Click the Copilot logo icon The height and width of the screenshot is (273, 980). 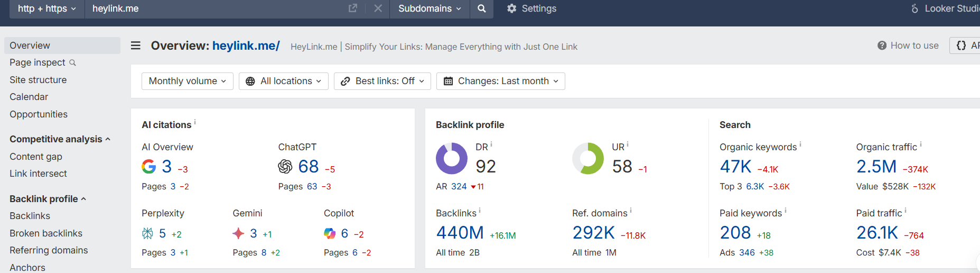pyautogui.click(x=330, y=233)
